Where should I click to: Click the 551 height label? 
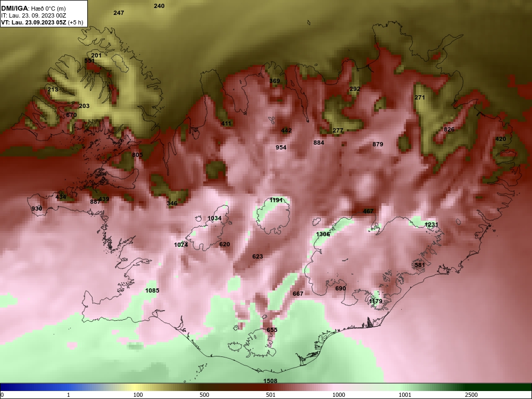pos(89,61)
